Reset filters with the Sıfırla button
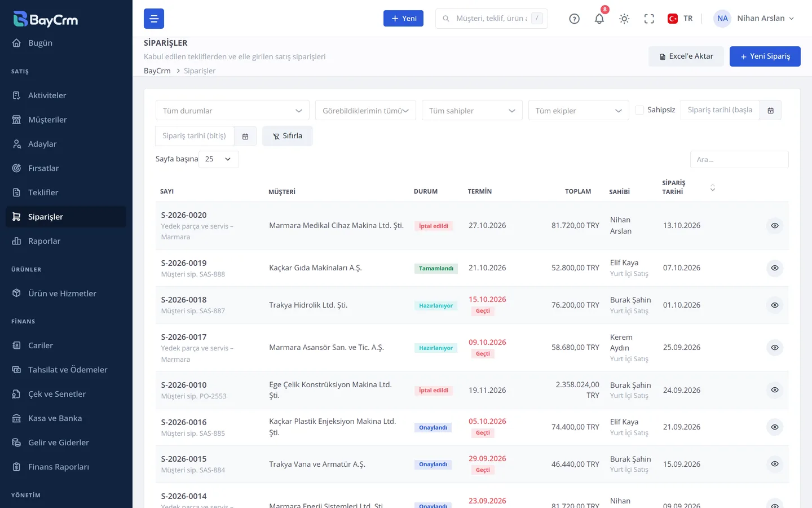 tap(288, 136)
